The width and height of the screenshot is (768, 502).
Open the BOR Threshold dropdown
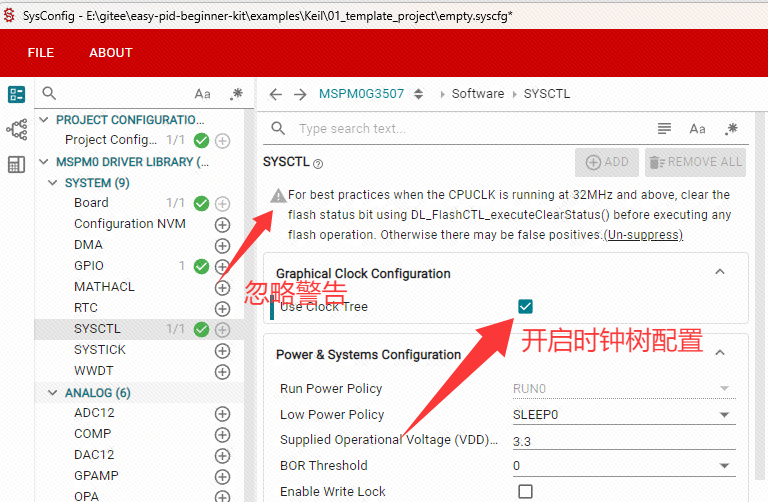coord(620,465)
